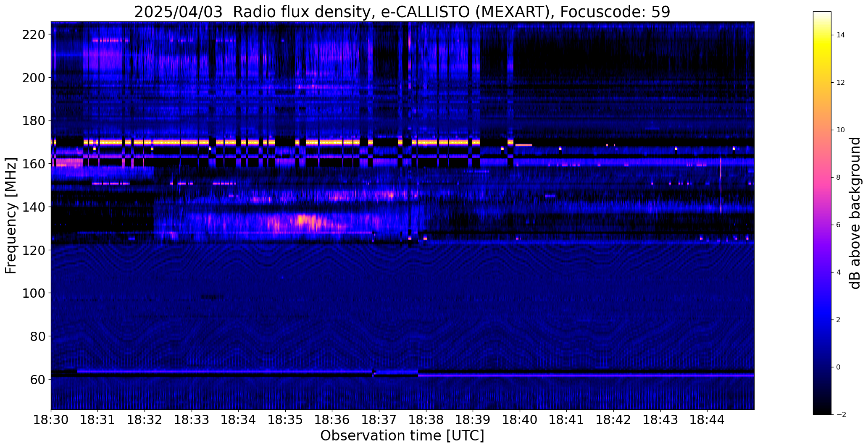Click the colorbar 10 dB tick label

tap(840, 130)
